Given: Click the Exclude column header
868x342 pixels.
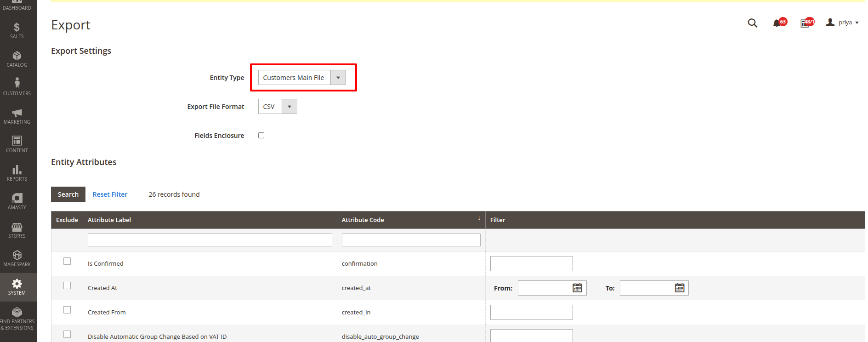Looking at the screenshot, I should pos(67,220).
